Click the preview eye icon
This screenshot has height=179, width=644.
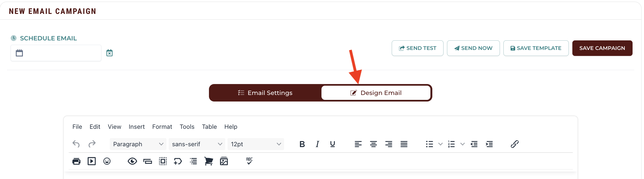[132, 161]
